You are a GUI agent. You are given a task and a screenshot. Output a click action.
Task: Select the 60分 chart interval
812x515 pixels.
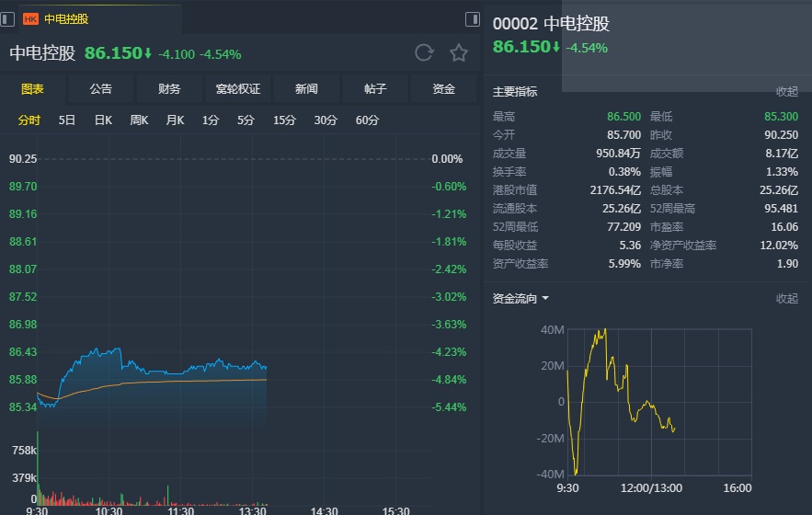(367, 120)
